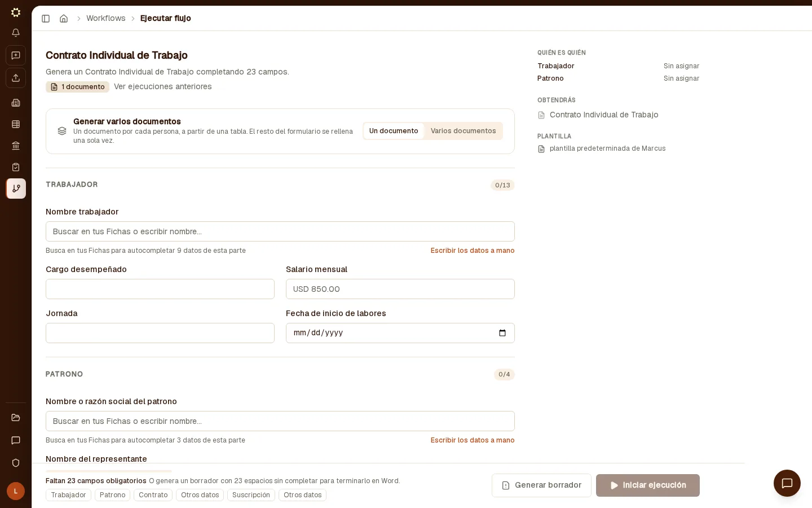The height and width of the screenshot is (508, 812).
Task: Click Escribir los datos a mano under Patrono
Action: point(473,440)
